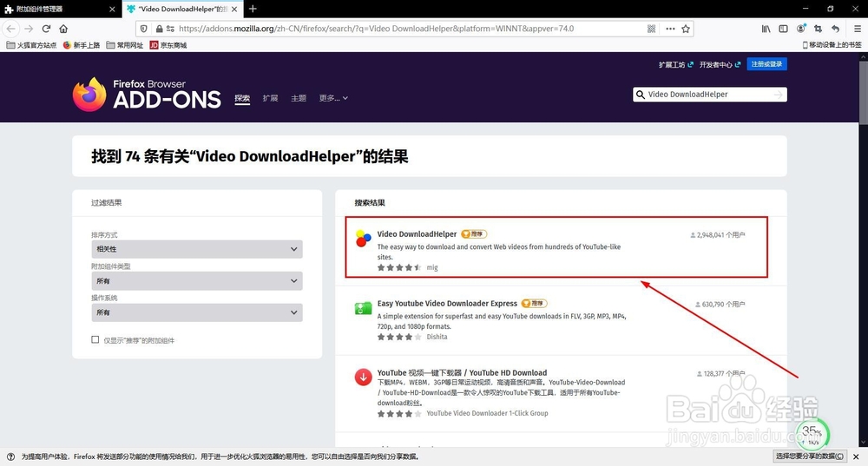868x466 pixels.
Task: Click the add-ons search input field
Action: [x=709, y=95]
